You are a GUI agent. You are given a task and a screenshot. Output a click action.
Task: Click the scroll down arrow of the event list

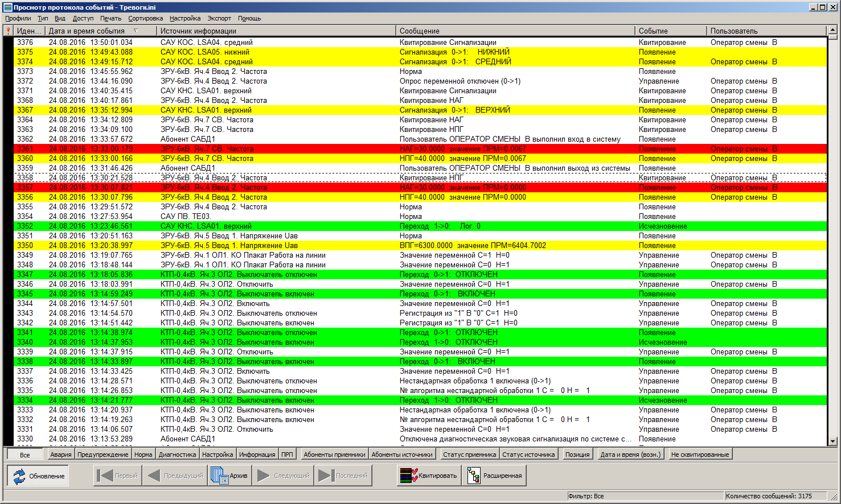(x=832, y=441)
